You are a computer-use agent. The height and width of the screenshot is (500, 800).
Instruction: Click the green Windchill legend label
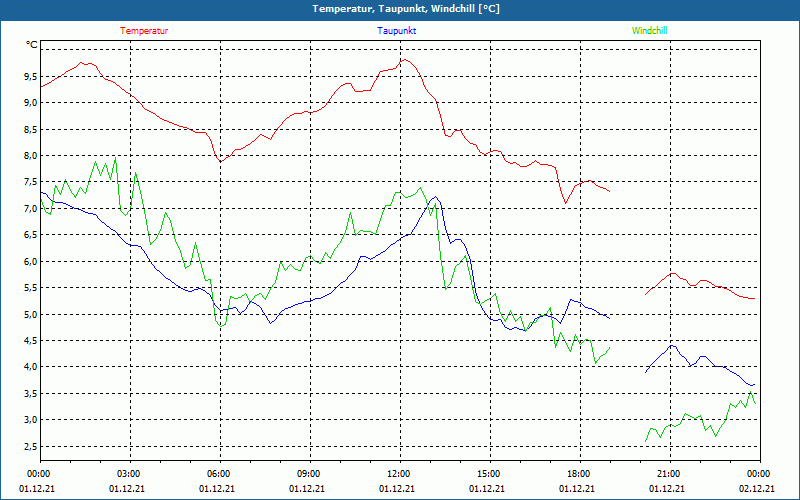(649, 31)
